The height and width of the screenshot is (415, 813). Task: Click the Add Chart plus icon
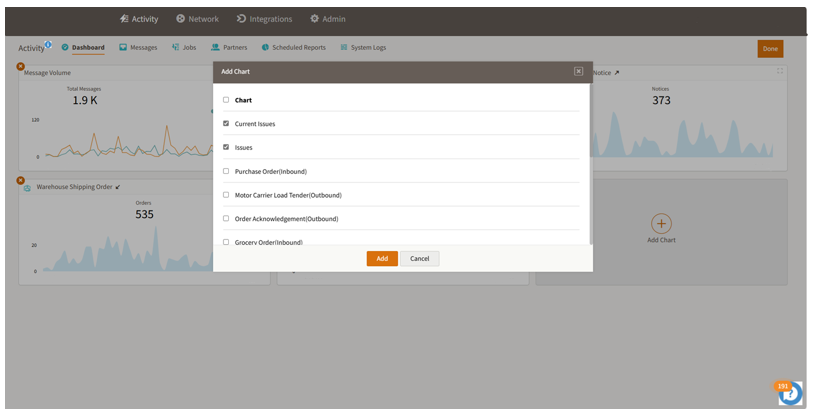(x=661, y=224)
